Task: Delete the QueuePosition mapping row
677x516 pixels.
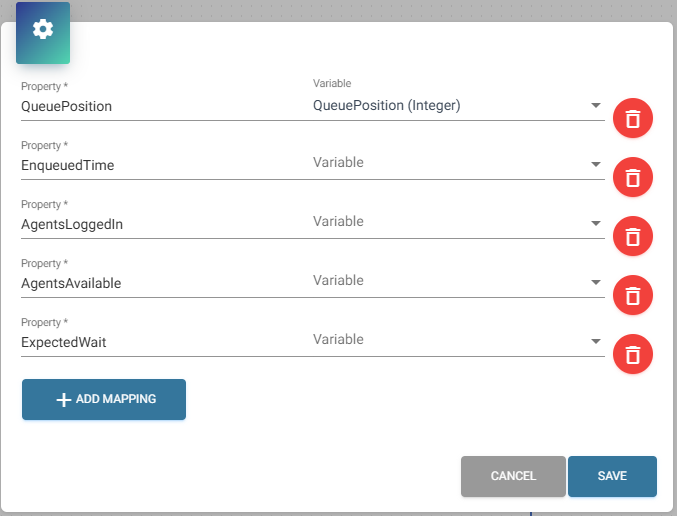Action: [632, 119]
